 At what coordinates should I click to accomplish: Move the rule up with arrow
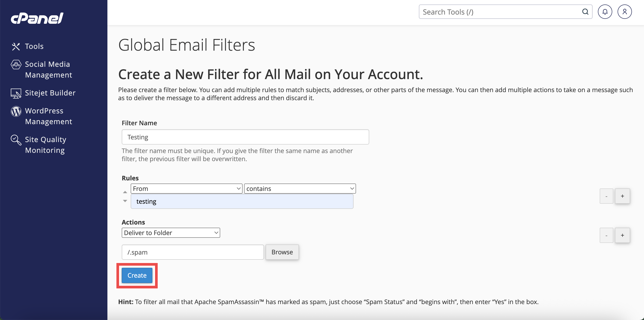pos(125,192)
